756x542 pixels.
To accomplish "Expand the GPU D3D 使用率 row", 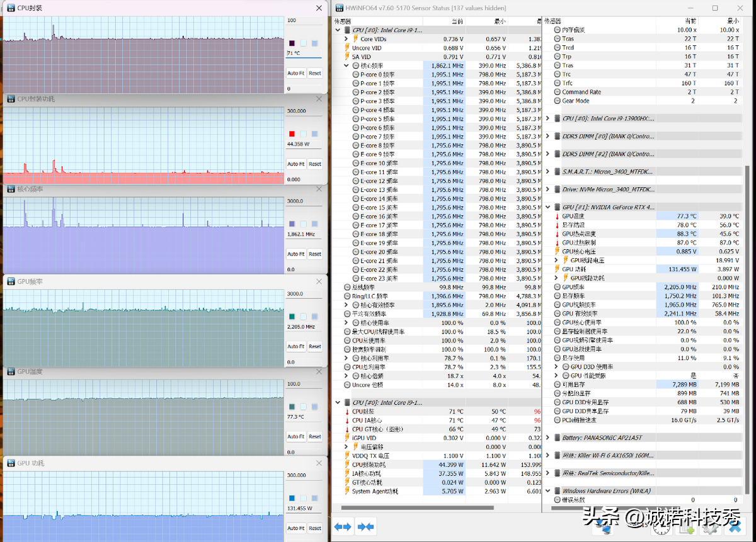I will click(x=556, y=366).
